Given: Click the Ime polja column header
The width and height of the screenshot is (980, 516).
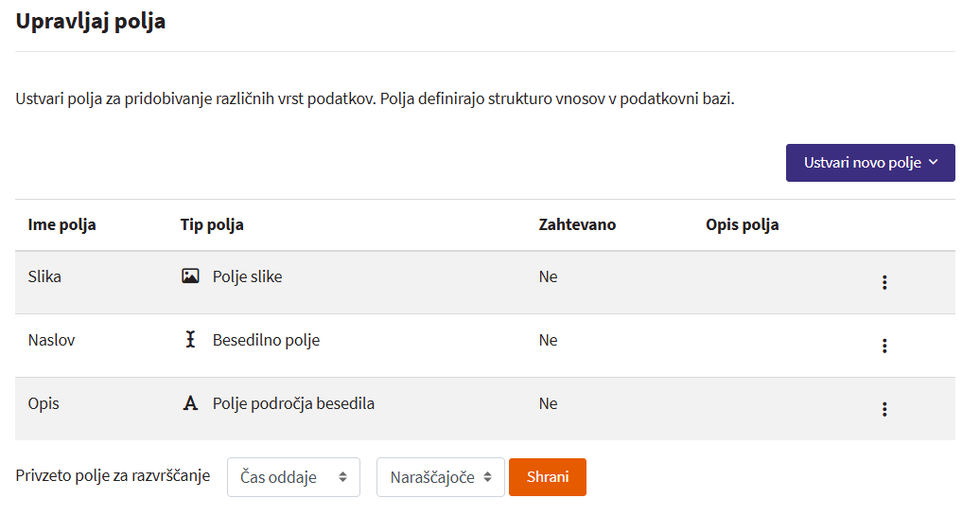Looking at the screenshot, I should point(61,225).
